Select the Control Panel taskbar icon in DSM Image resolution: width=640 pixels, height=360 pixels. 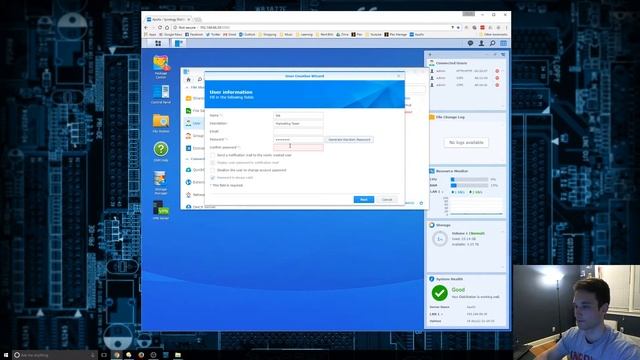click(179, 43)
